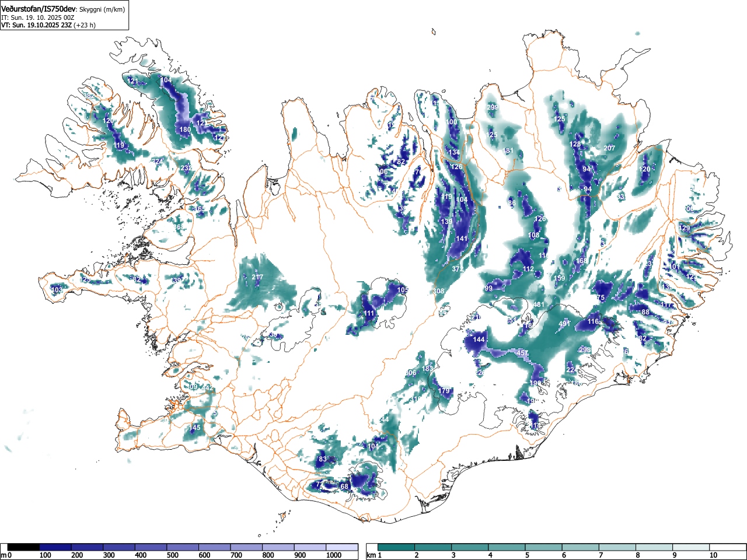Screen dimensions: 747x560
Task: Click the 83 value in south Iceland
Action: point(323,459)
